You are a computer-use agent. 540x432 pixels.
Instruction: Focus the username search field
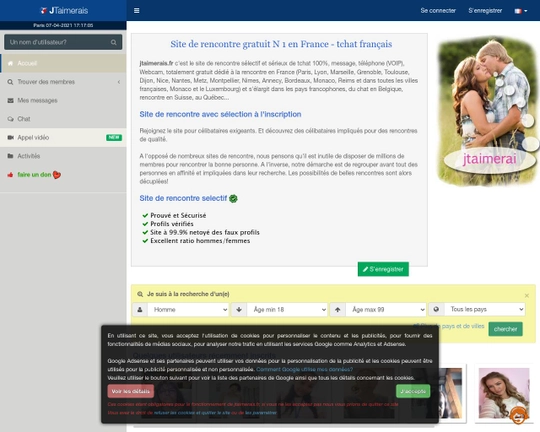(x=63, y=42)
